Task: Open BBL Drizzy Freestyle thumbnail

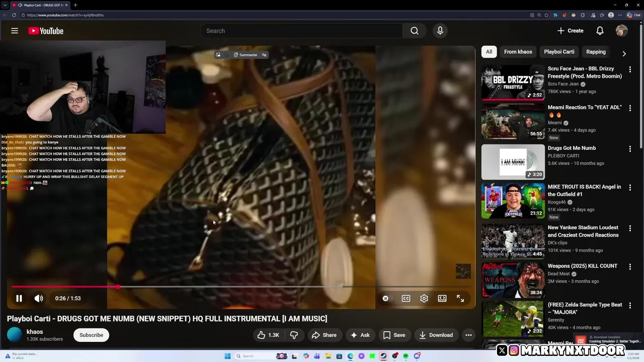Action: pos(513,83)
